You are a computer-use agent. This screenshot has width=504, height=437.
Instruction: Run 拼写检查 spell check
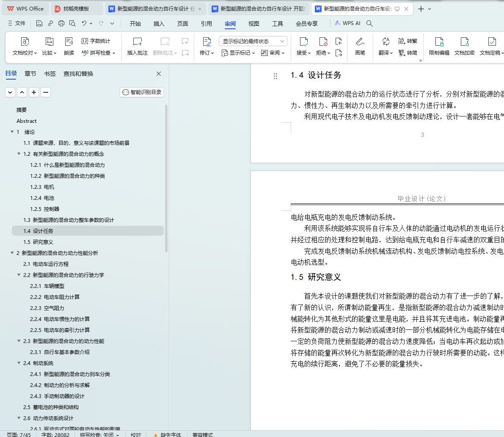(98, 53)
